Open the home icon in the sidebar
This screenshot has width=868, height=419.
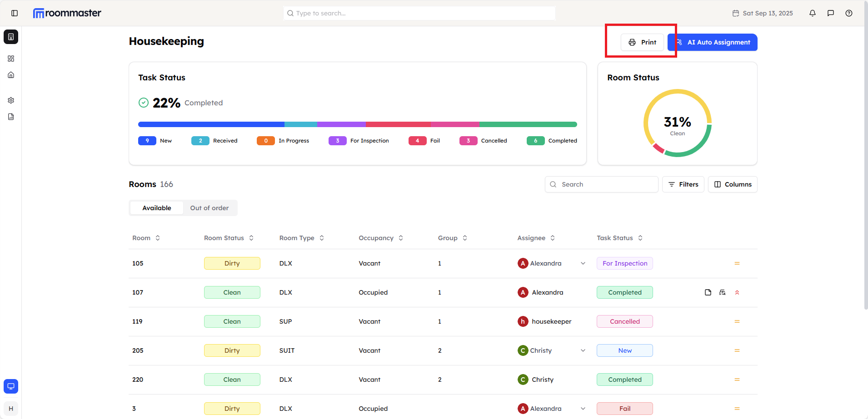11,75
